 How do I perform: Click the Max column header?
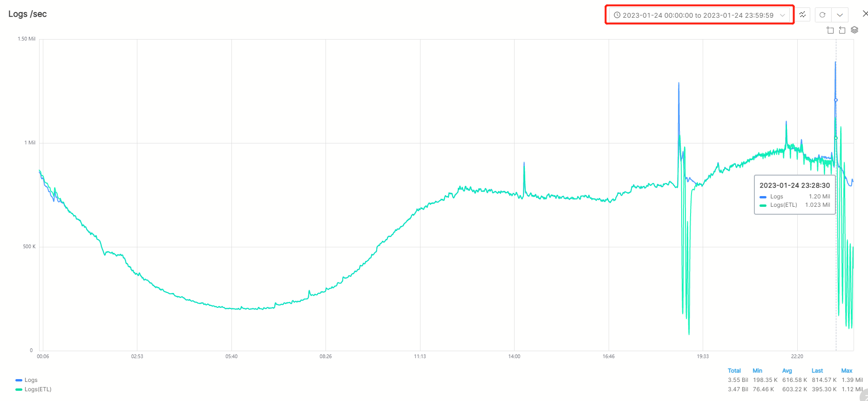tap(847, 371)
